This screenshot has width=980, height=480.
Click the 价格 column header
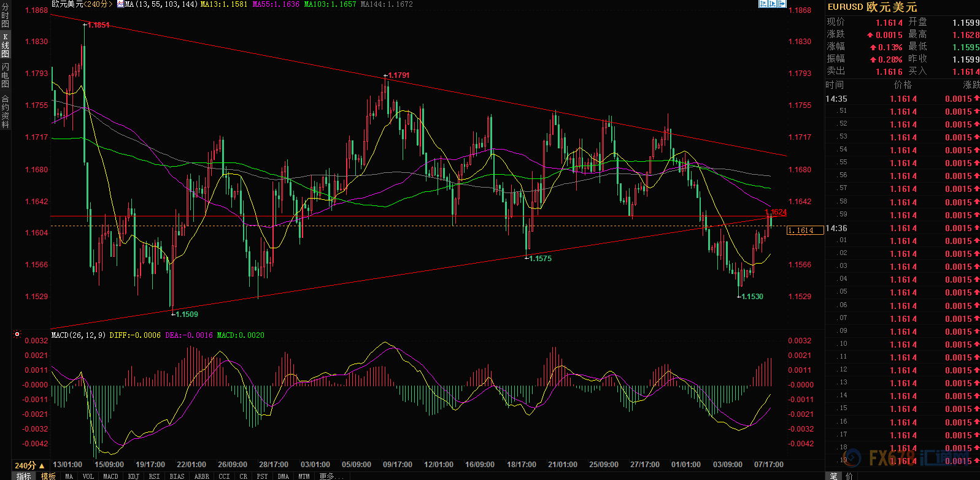[903, 85]
